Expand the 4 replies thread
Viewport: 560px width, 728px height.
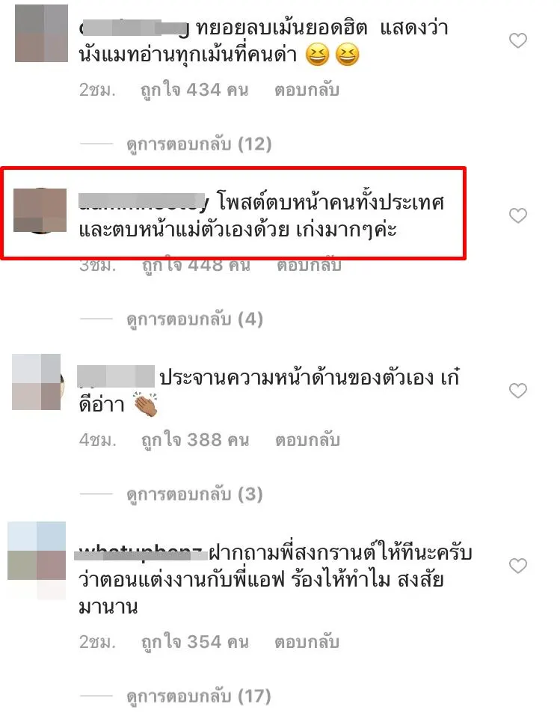(195, 319)
